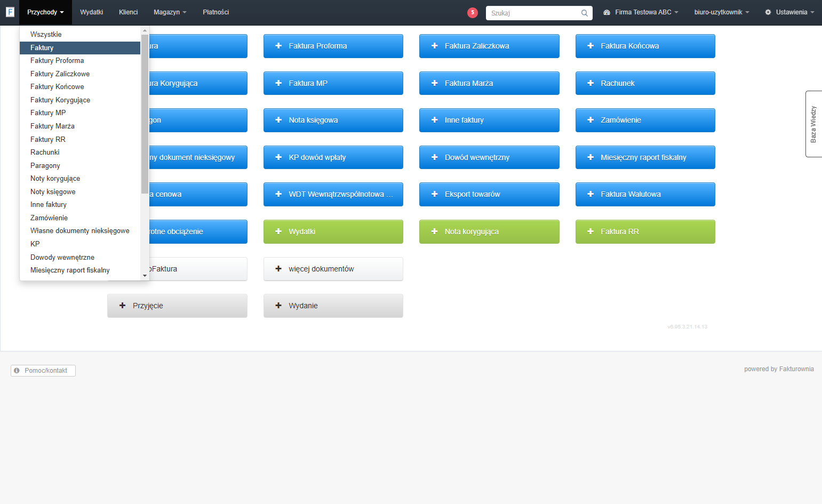822x504 pixels.
Task: Click the plus icon on więcej dokumentów
Action: coord(278,269)
